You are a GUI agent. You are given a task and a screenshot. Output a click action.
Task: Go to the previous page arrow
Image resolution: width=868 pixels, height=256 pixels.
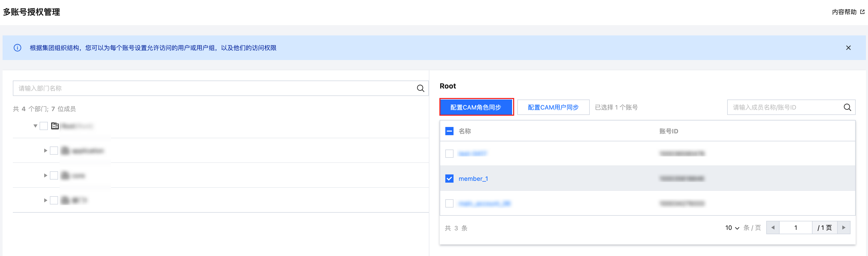773,228
